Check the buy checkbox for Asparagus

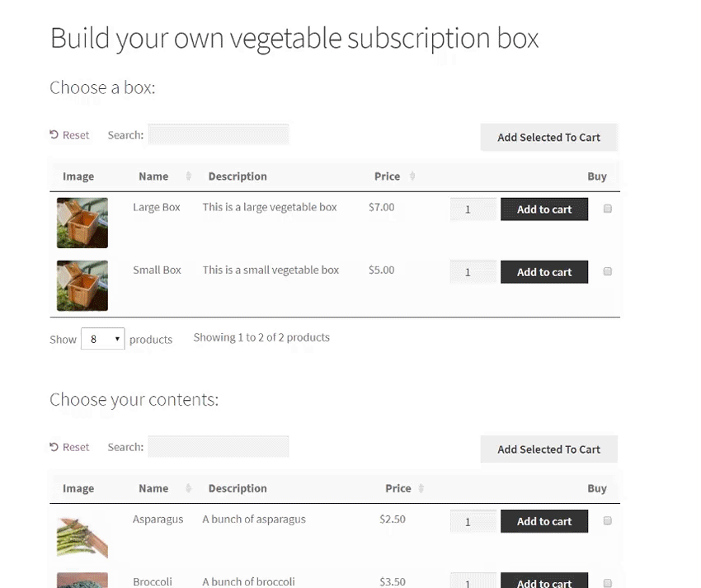[x=607, y=520]
